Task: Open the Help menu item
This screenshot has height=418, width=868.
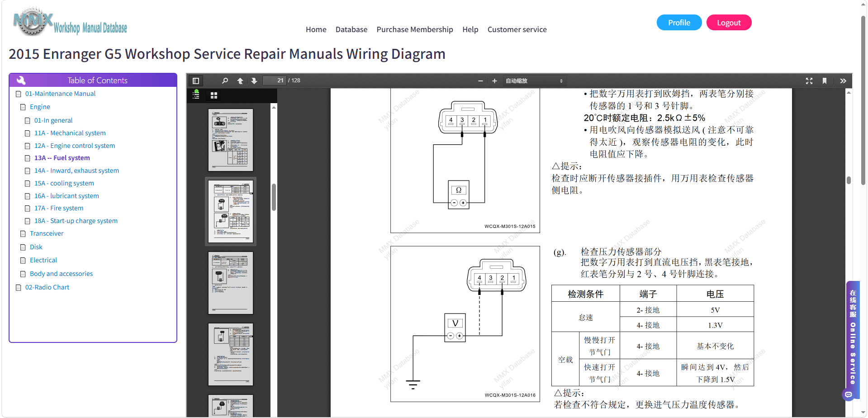Action: (470, 29)
